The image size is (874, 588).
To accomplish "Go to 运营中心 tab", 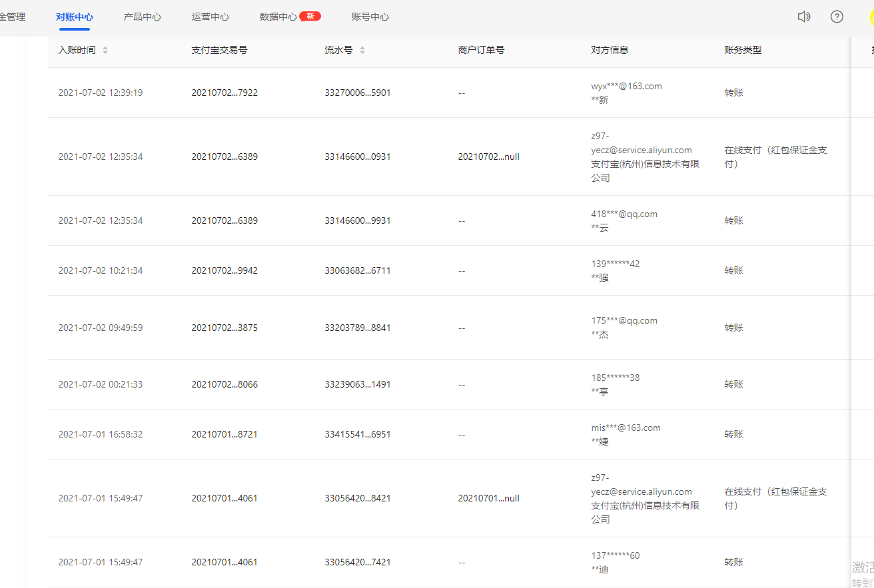I will pyautogui.click(x=211, y=17).
